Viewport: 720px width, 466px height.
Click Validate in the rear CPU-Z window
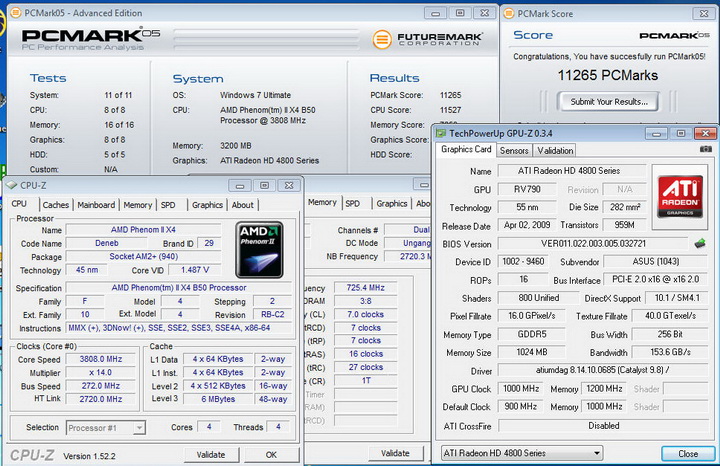point(395,453)
